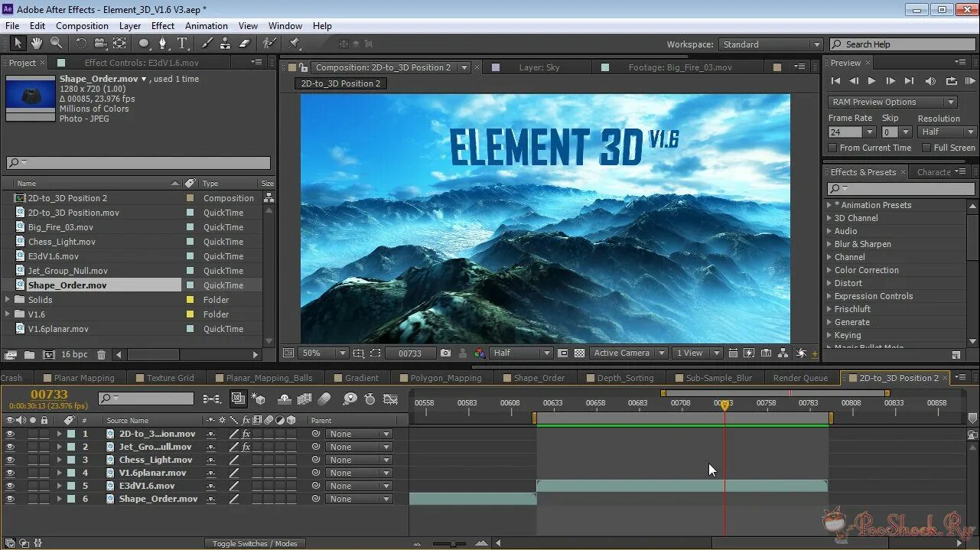Image resolution: width=980 pixels, height=550 pixels.
Task: Select the Eraser tool
Action: [245, 44]
